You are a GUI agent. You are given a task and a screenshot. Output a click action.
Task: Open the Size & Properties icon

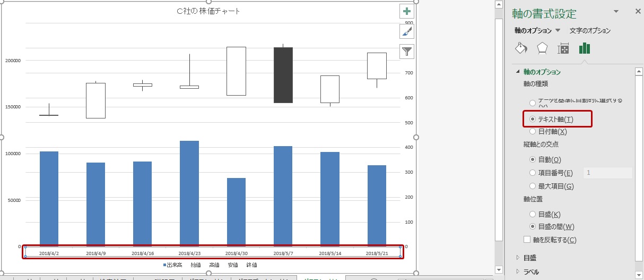[x=563, y=49]
